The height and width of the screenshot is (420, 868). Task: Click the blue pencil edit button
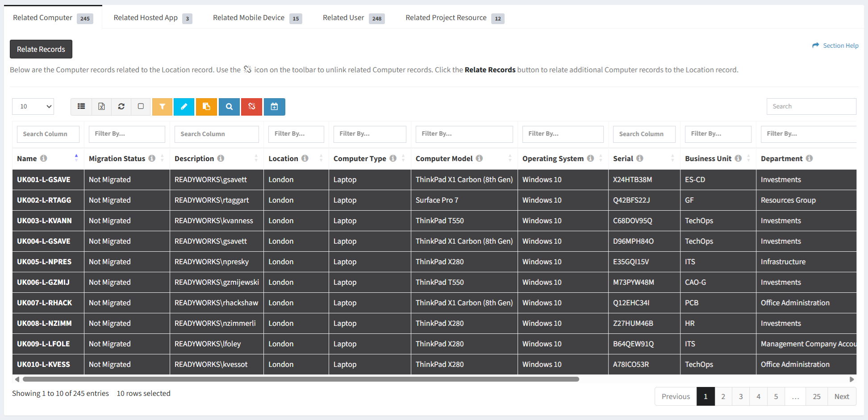click(184, 107)
